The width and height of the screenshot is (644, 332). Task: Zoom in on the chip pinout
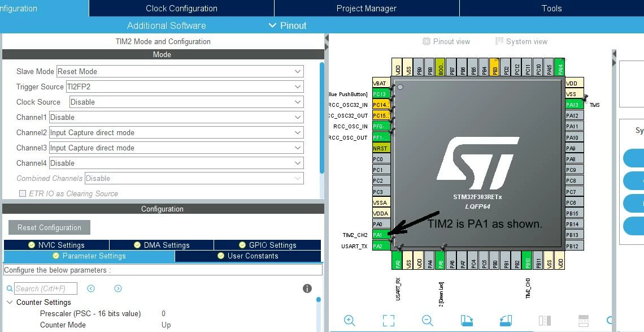350,321
